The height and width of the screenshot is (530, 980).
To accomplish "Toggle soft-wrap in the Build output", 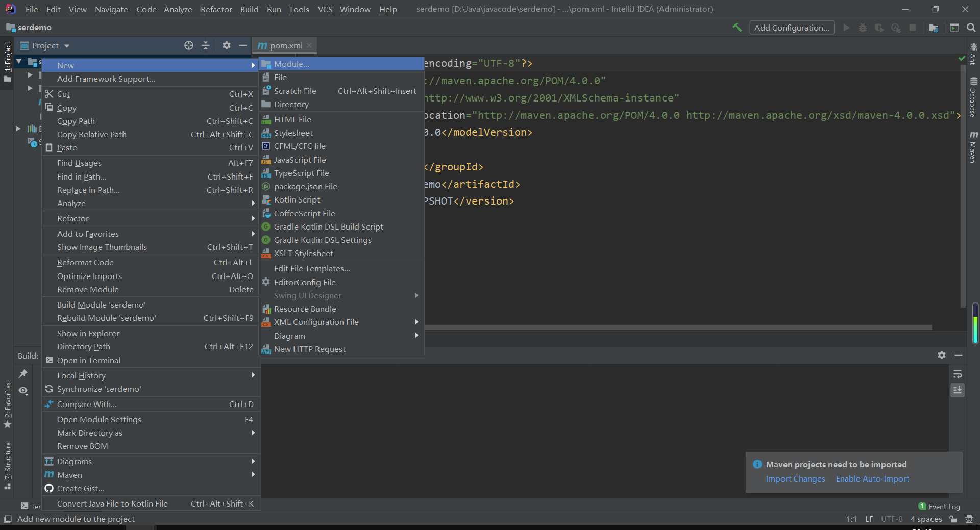I will pyautogui.click(x=958, y=374).
